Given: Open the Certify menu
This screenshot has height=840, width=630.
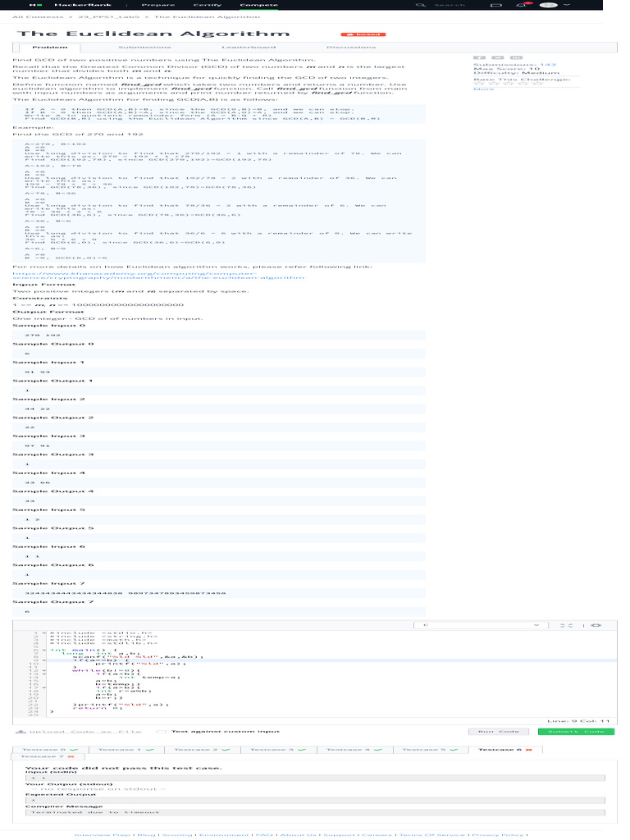Looking at the screenshot, I should [x=208, y=5].
